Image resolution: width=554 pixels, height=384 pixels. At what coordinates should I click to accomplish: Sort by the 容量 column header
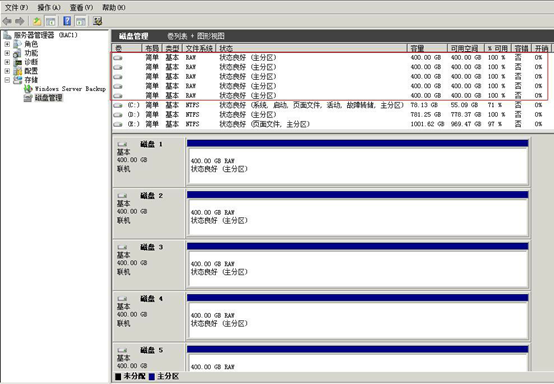(427, 48)
